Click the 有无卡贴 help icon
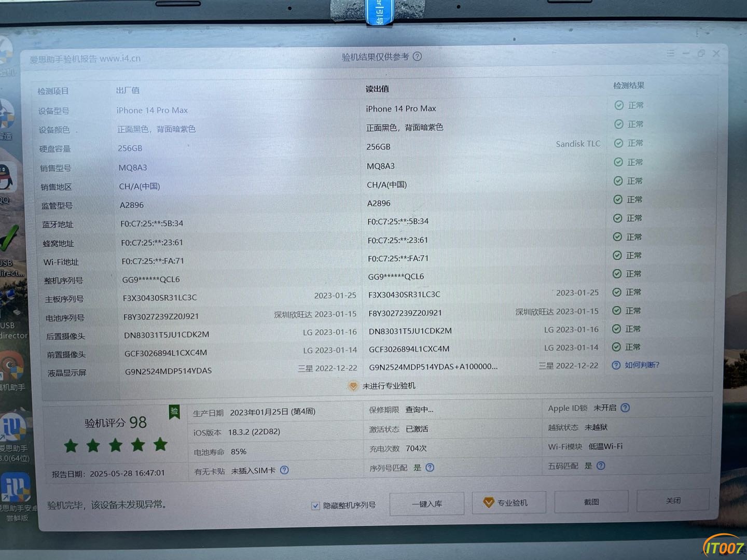The height and width of the screenshot is (560, 747). pos(284,470)
